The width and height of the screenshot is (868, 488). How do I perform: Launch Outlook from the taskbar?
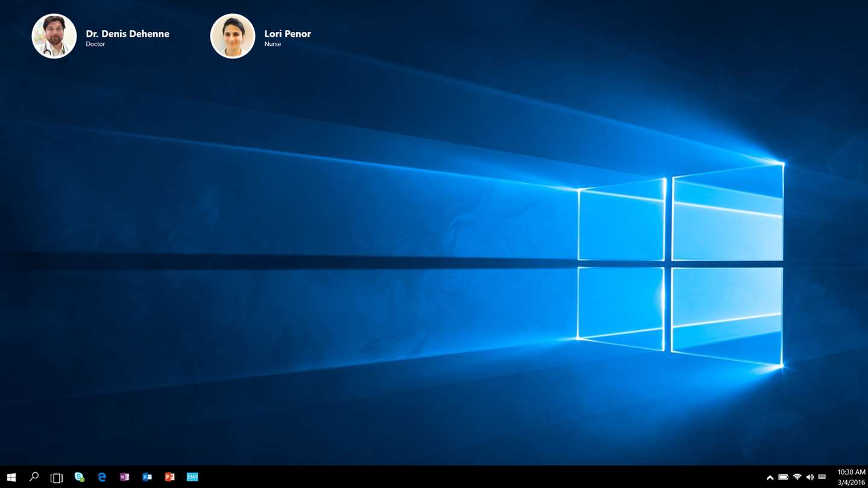(147, 477)
